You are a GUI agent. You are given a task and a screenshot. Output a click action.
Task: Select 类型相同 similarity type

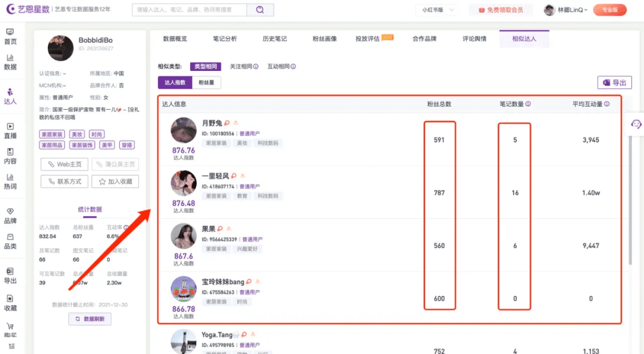point(206,67)
